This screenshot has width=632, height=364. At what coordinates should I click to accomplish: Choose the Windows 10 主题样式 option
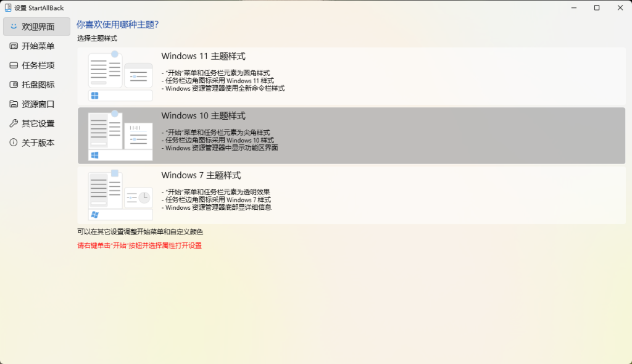[x=204, y=115]
